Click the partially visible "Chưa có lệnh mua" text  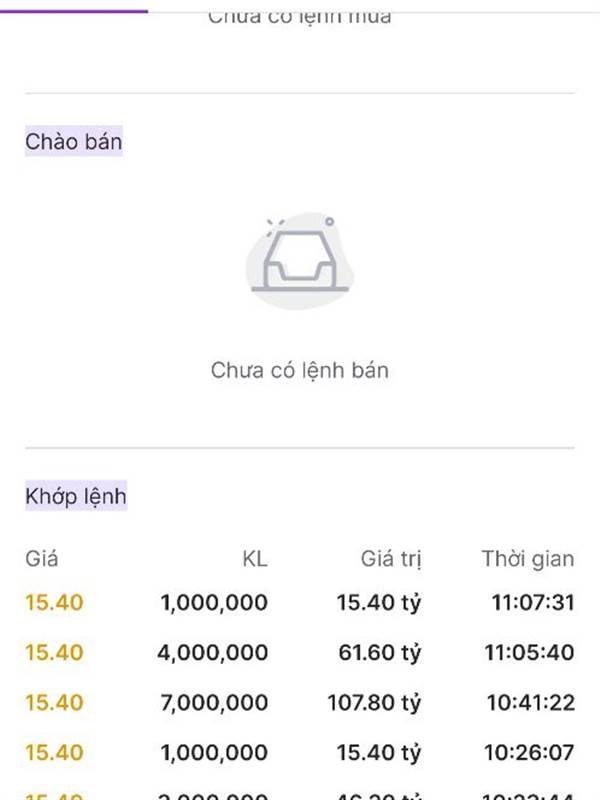point(299,16)
